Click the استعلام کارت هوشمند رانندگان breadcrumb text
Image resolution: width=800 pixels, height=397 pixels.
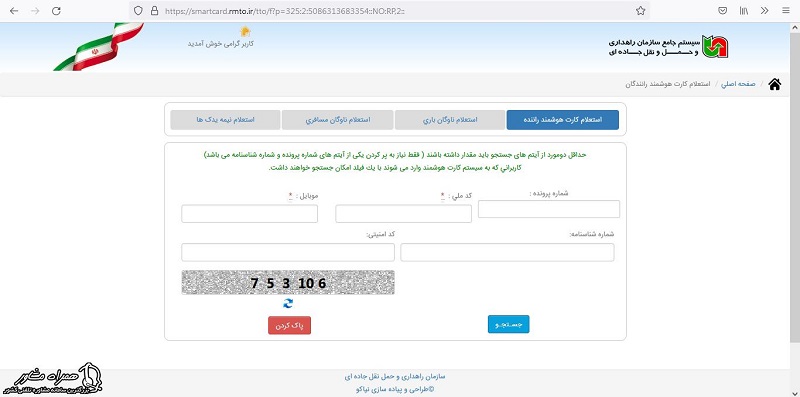[x=667, y=84]
